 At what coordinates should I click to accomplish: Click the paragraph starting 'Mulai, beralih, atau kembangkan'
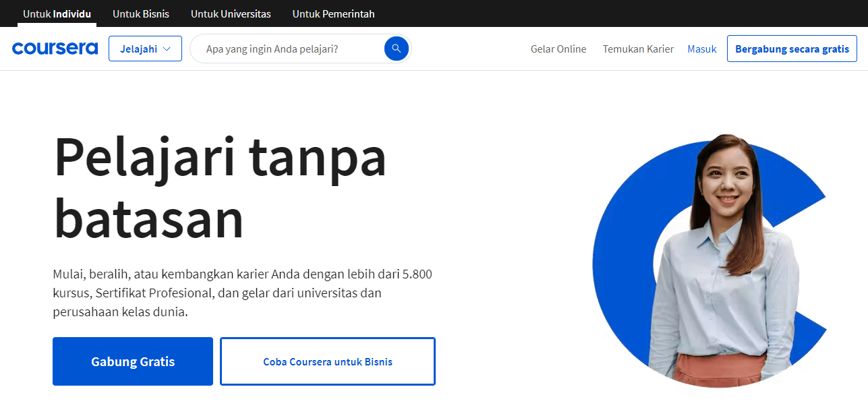pyautogui.click(x=243, y=293)
